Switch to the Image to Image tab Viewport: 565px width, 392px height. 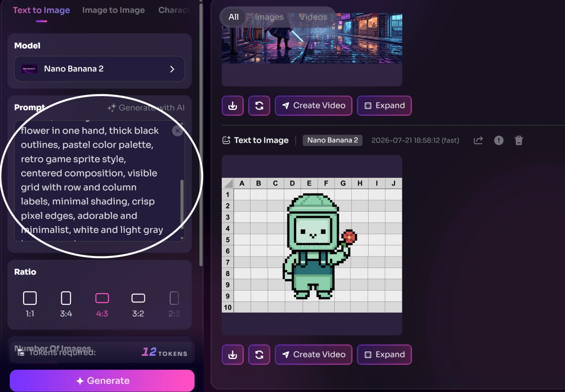(113, 10)
